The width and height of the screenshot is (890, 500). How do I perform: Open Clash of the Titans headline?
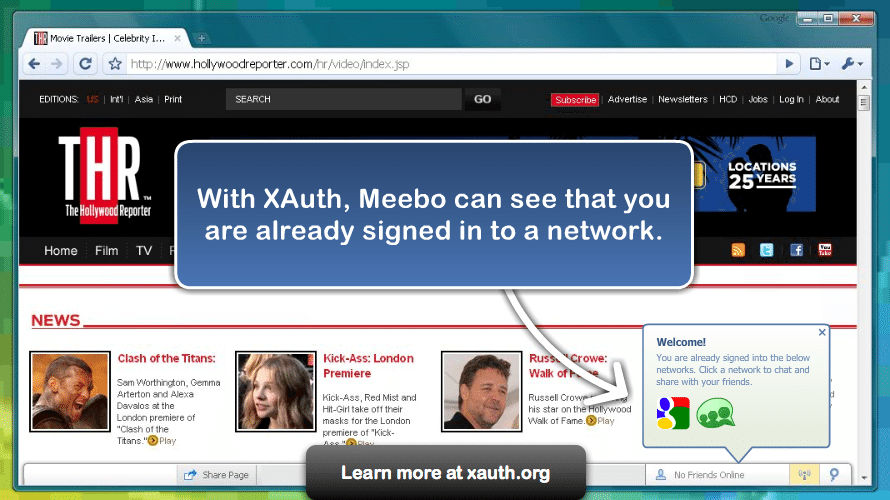pyautogui.click(x=166, y=358)
